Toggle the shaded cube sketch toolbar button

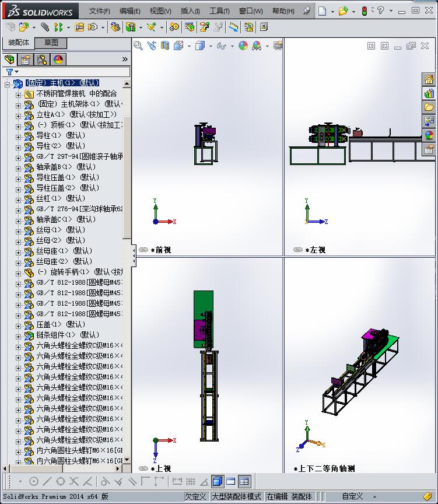click(x=218, y=481)
